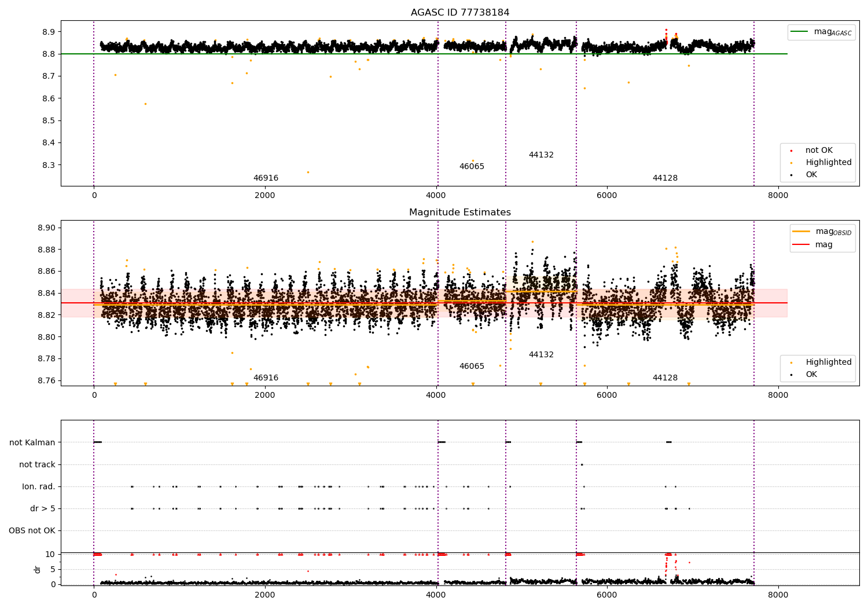Image resolution: width=868 pixels, height=608 pixels.
Task: Select "Highlighted" legend entry in AGASC ID plot
Action: 829,163
